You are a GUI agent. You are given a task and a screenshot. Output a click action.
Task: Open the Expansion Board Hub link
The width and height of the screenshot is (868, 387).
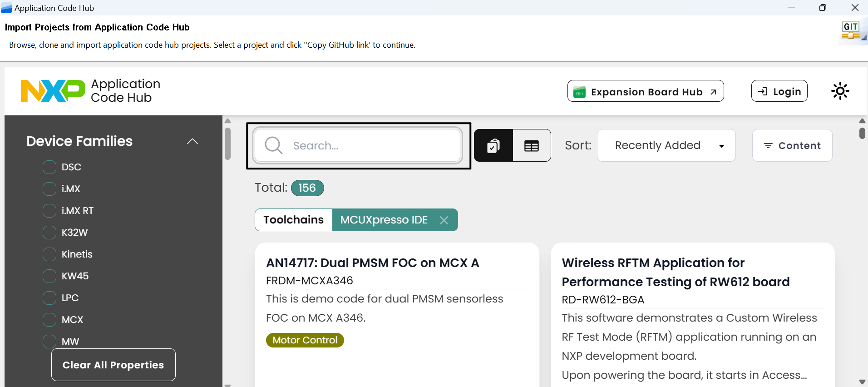(646, 91)
